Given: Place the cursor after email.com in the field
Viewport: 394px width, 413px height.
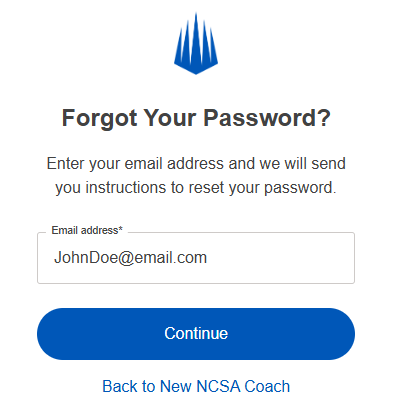Looking at the screenshot, I should 208,258.
